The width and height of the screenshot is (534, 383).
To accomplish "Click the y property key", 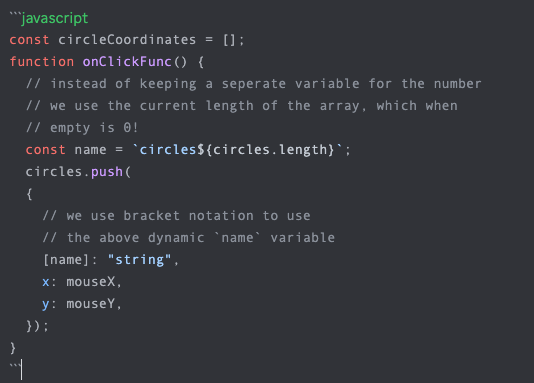I will pos(46,304).
